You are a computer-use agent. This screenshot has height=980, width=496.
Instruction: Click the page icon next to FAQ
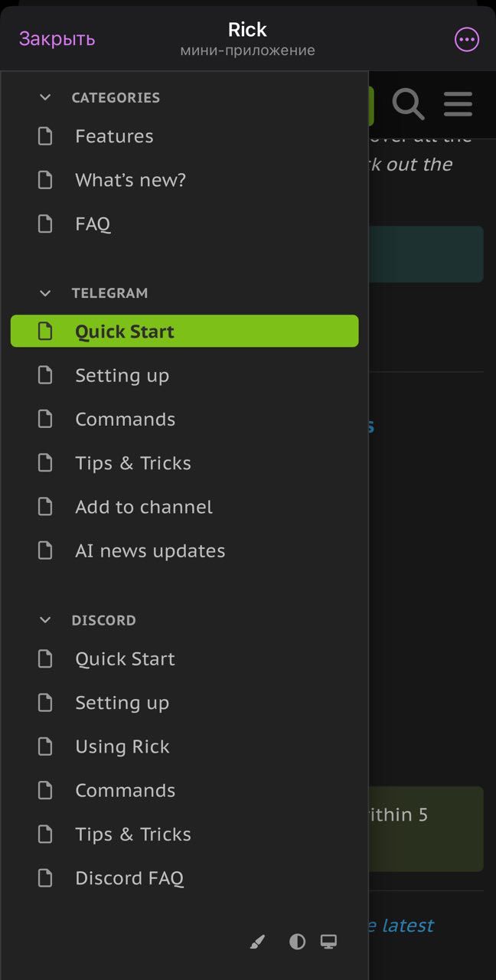pyautogui.click(x=44, y=224)
